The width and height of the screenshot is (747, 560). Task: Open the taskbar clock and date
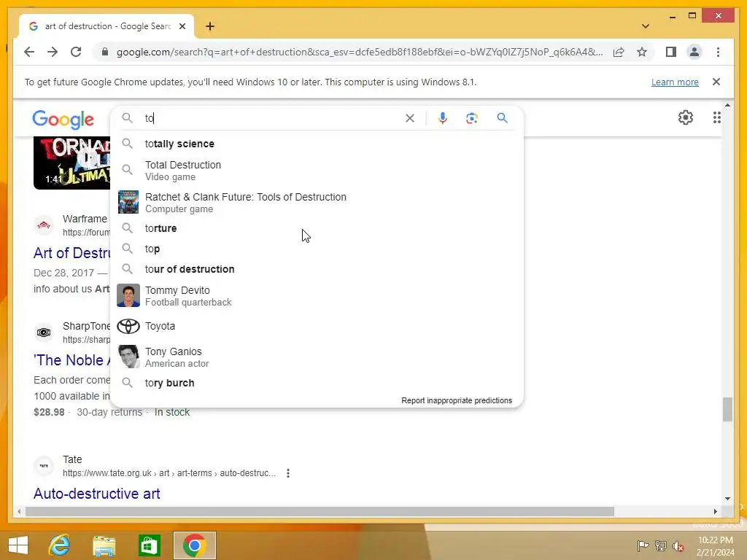tap(715, 546)
